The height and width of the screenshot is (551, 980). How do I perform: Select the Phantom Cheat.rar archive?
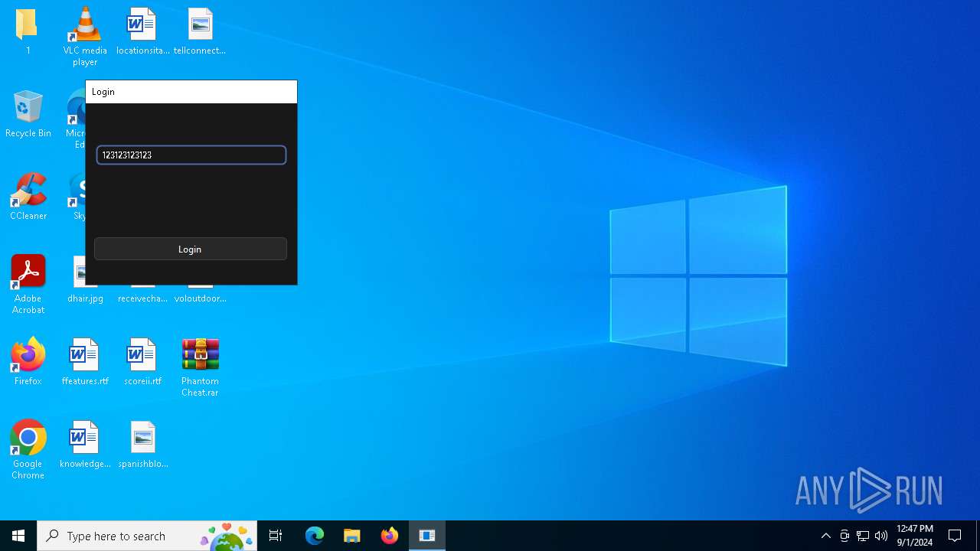pyautogui.click(x=200, y=368)
